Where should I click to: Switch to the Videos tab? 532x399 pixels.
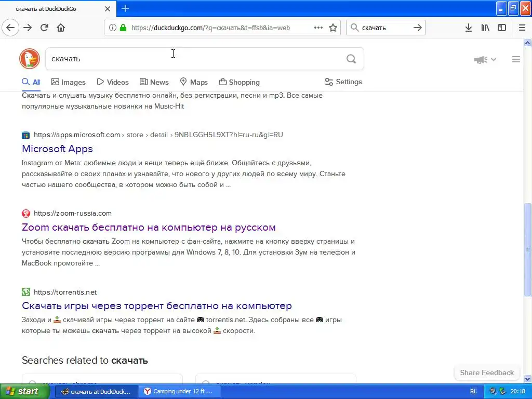[x=113, y=82]
